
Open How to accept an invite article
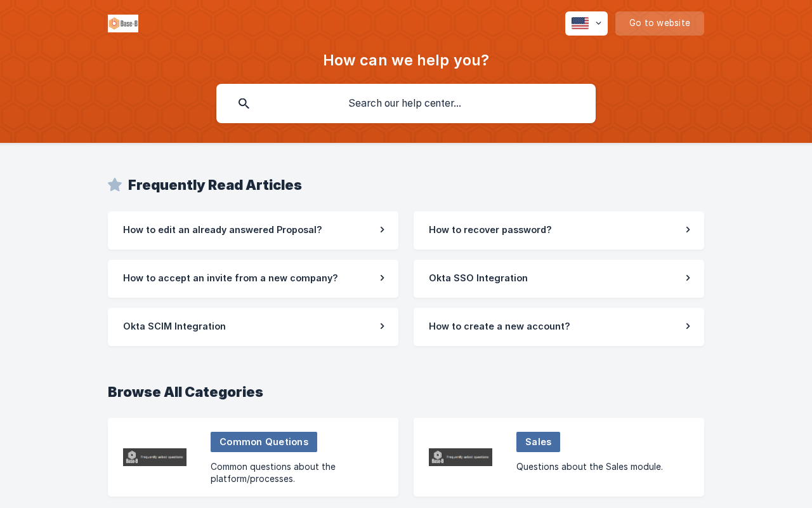pos(230,278)
